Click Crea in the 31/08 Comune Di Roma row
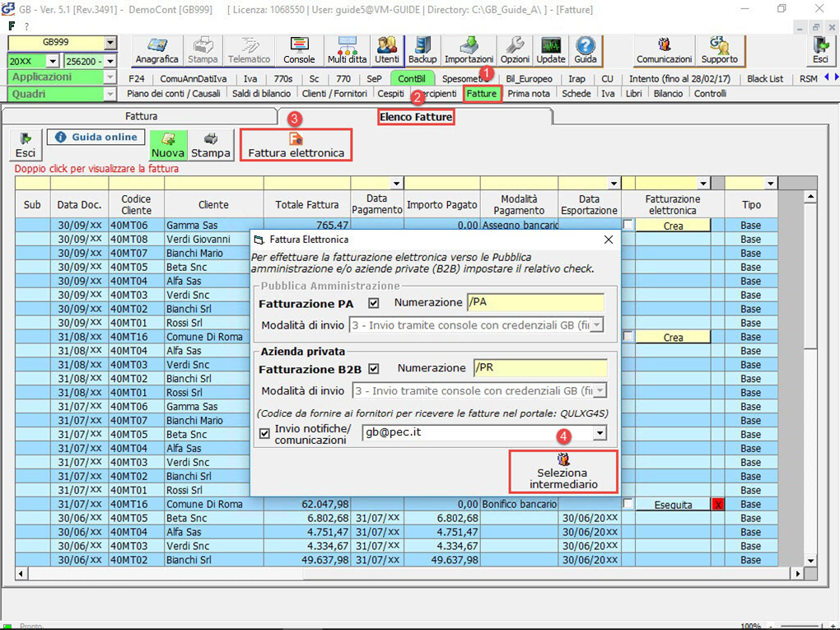This screenshot has height=630, width=840. [673, 337]
